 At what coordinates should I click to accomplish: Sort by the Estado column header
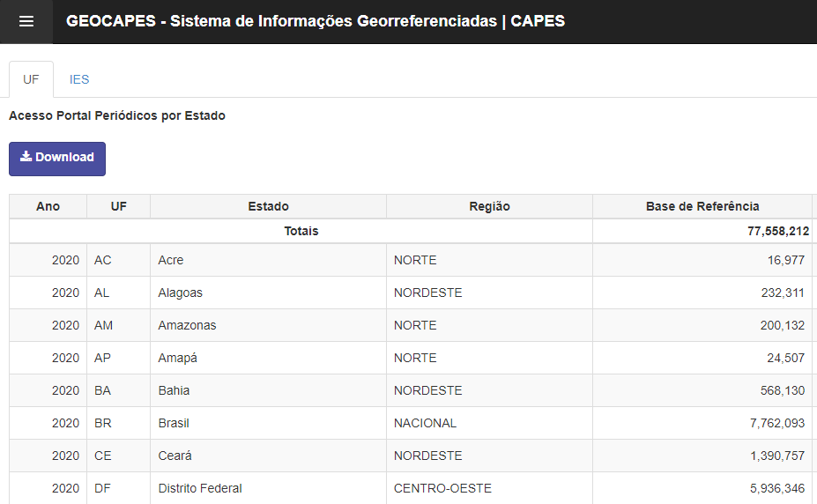click(268, 206)
